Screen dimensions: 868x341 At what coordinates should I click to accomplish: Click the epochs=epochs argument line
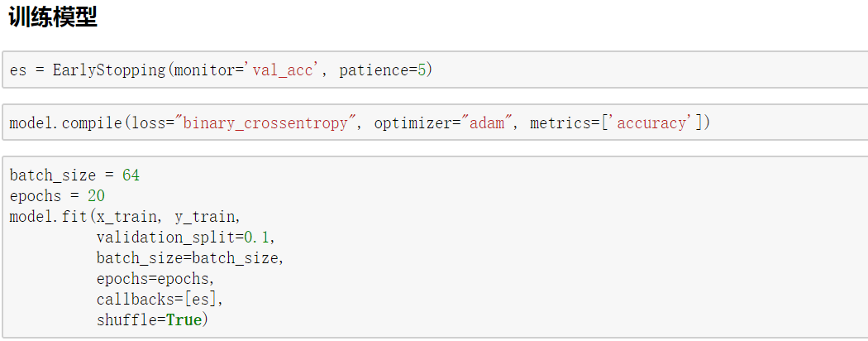(155, 278)
